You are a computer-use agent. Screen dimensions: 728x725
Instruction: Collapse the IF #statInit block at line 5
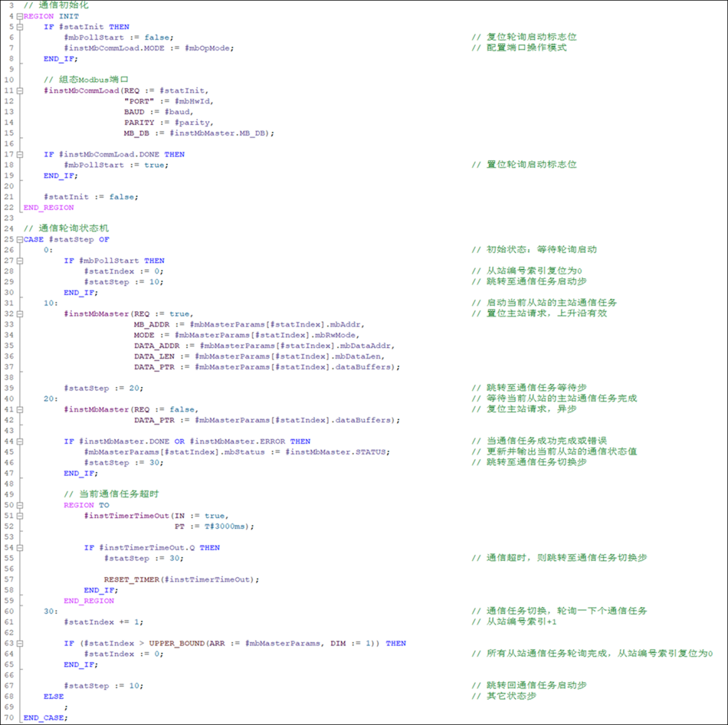[20, 27]
